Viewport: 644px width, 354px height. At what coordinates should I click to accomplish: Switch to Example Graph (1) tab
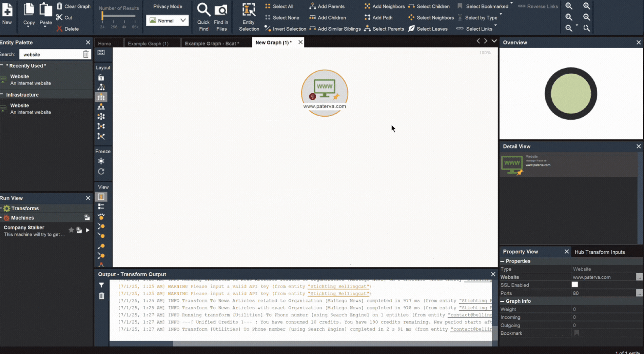click(148, 43)
